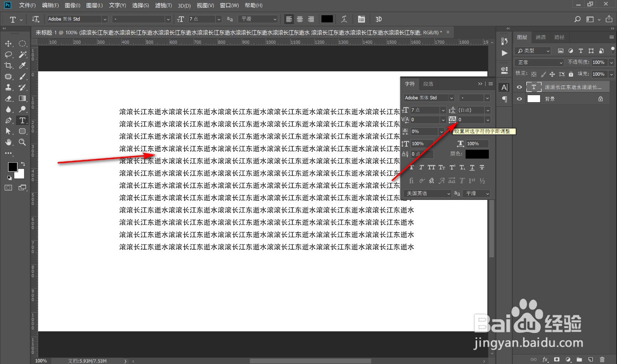Click the Character panel font size field

(x=425, y=110)
